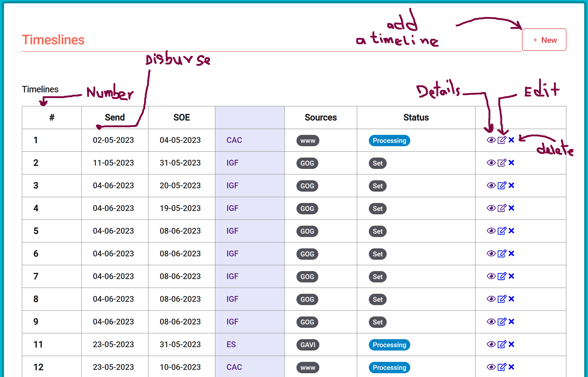
Task: Delete timeline row 4
Action: click(511, 208)
